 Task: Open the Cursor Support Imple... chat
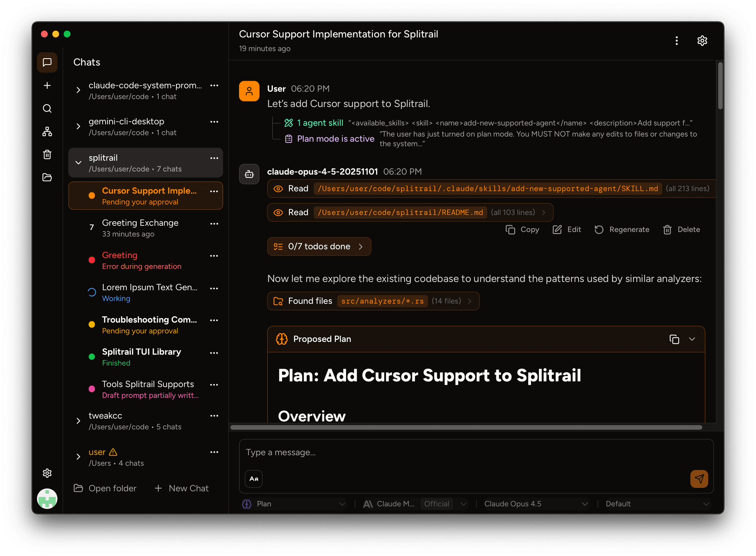(145, 196)
